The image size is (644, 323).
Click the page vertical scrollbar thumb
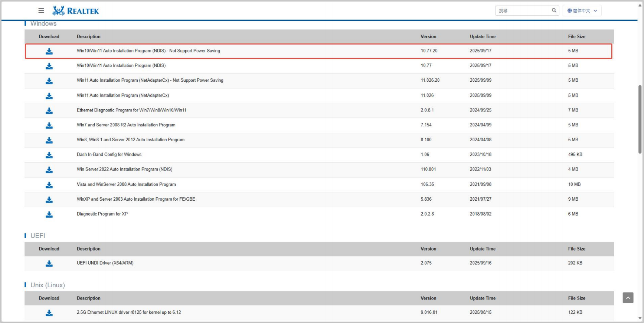coord(640,119)
